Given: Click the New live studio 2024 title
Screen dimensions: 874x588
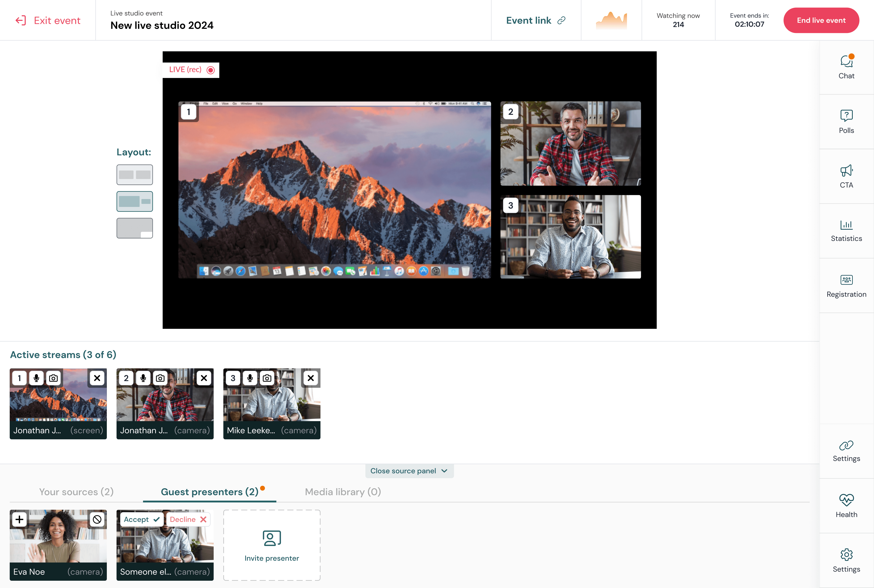Looking at the screenshot, I should 162,25.
